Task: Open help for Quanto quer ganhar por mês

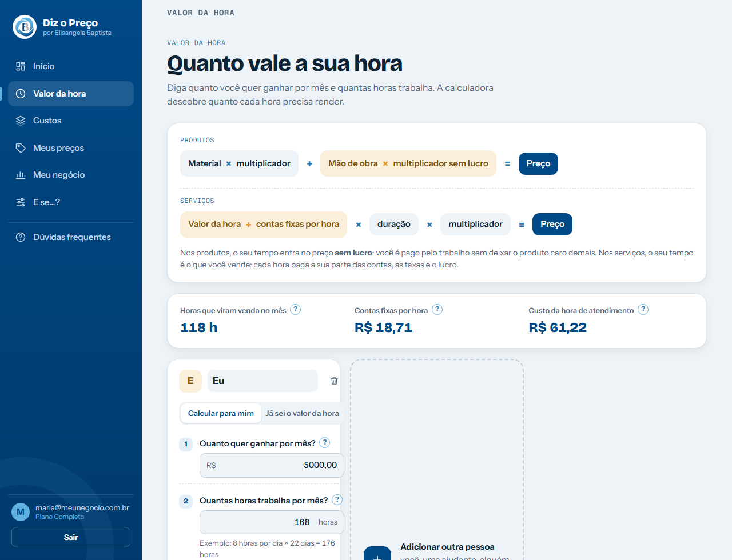Action: pyautogui.click(x=325, y=442)
